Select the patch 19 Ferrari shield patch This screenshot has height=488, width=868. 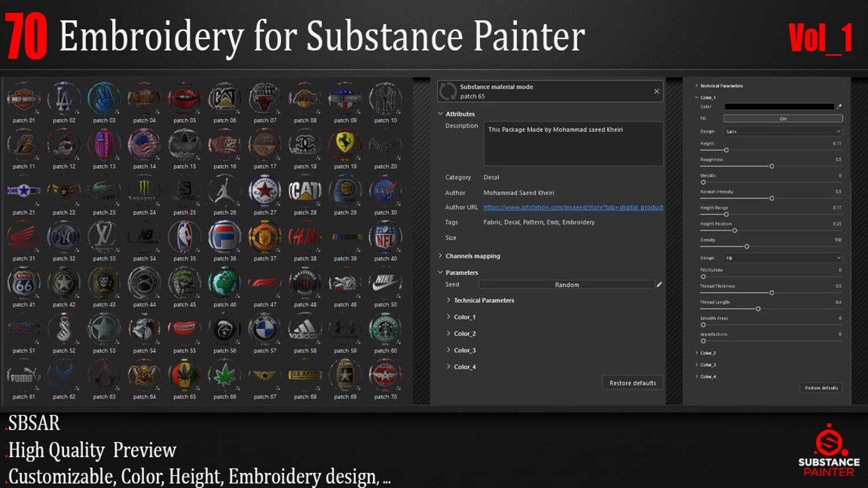click(x=345, y=145)
